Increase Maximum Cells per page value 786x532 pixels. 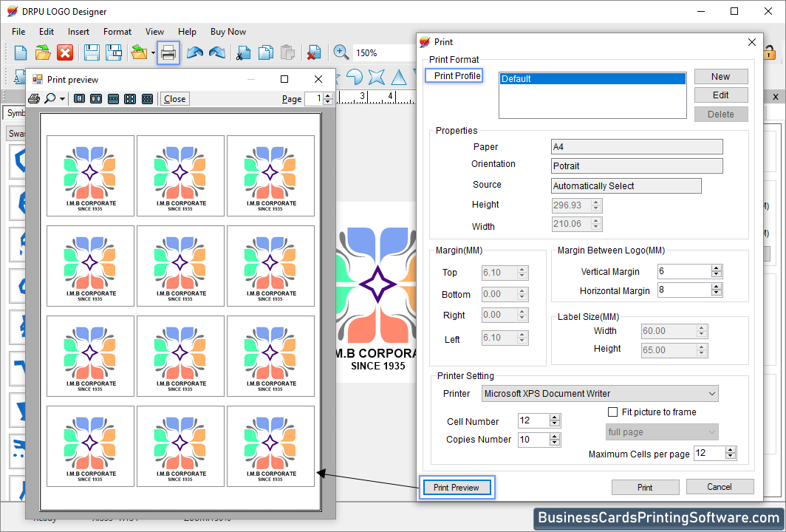click(731, 450)
